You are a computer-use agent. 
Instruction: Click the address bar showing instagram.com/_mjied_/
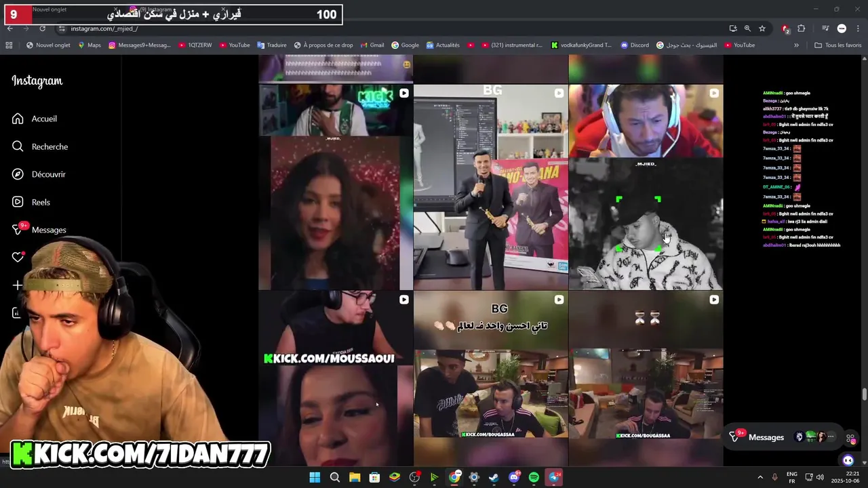pos(104,28)
